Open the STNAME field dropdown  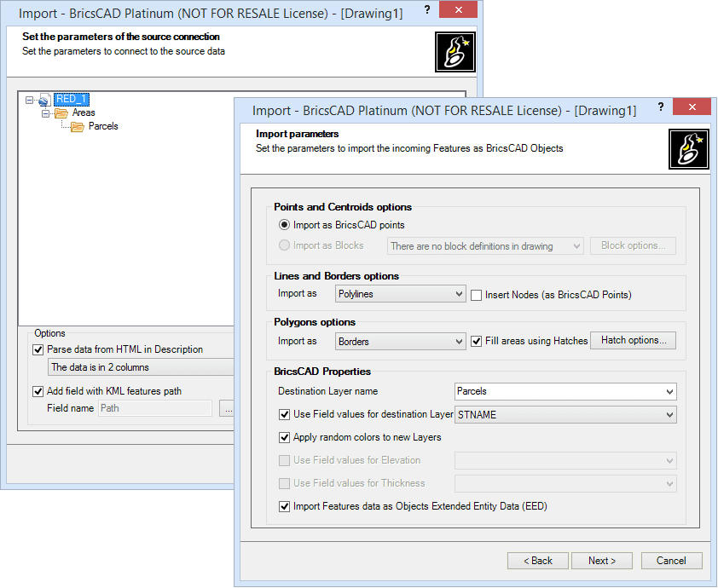(x=565, y=415)
